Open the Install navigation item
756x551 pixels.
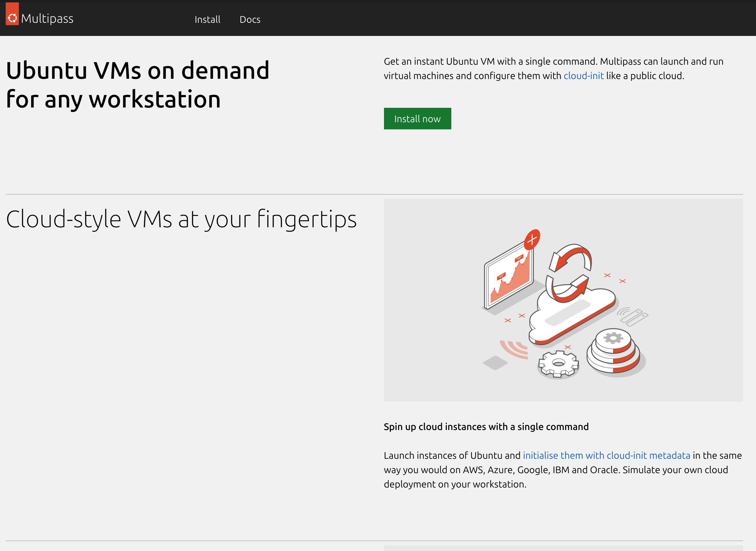pyautogui.click(x=207, y=19)
